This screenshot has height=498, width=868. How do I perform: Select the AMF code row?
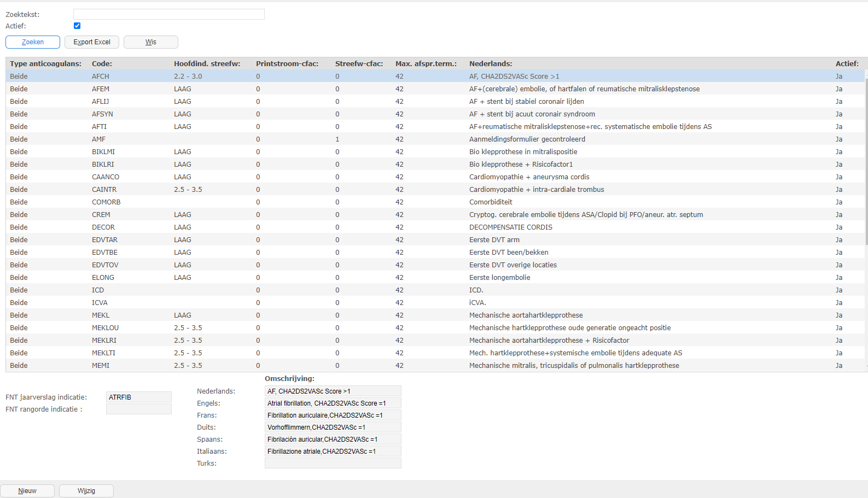click(435, 139)
